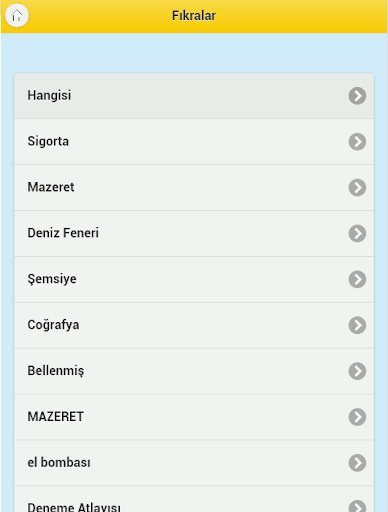Click chevron icon beside lowercase Mazeret

(x=357, y=188)
